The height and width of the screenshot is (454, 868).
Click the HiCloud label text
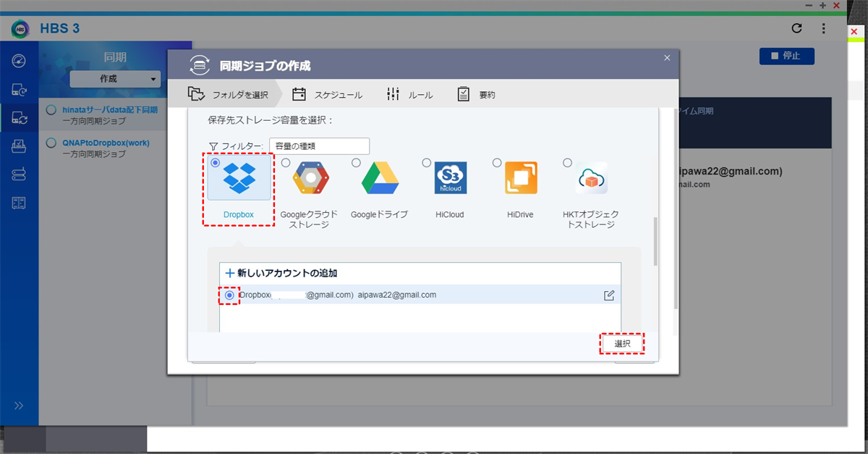(x=450, y=215)
